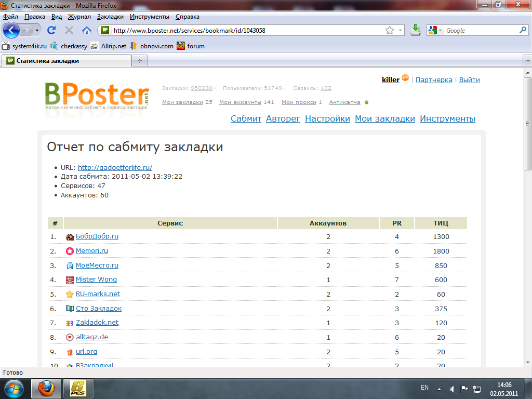This screenshot has width=532, height=399.
Task: Click the Mister Wong service icon
Action: 70,280
